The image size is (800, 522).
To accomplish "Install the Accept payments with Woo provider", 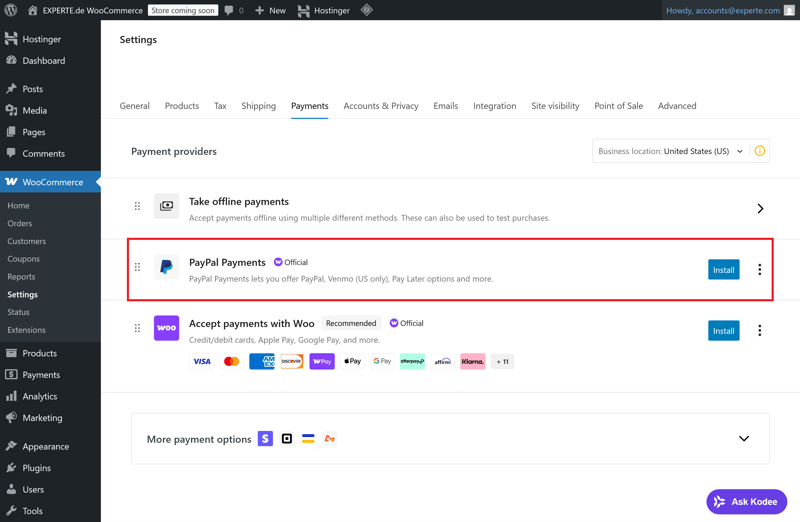I will [x=723, y=331].
